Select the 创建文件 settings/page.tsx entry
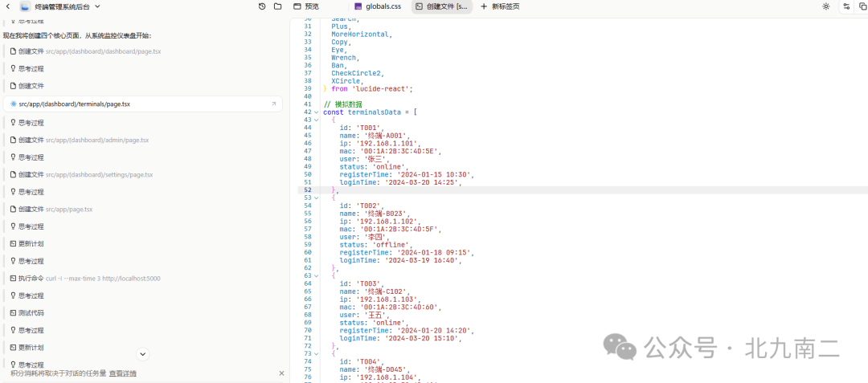 [81, 175]
